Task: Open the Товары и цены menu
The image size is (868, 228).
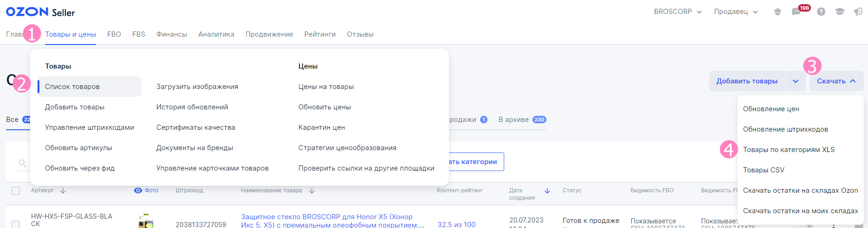Action: pos(70,34)
